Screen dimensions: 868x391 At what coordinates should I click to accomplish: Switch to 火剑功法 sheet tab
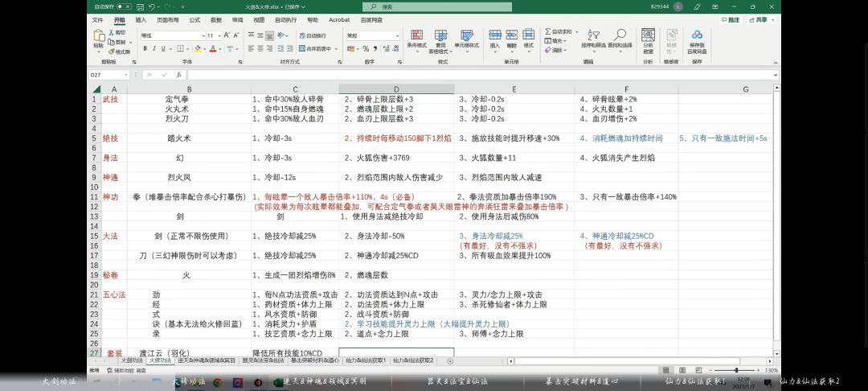click(132, 360)
